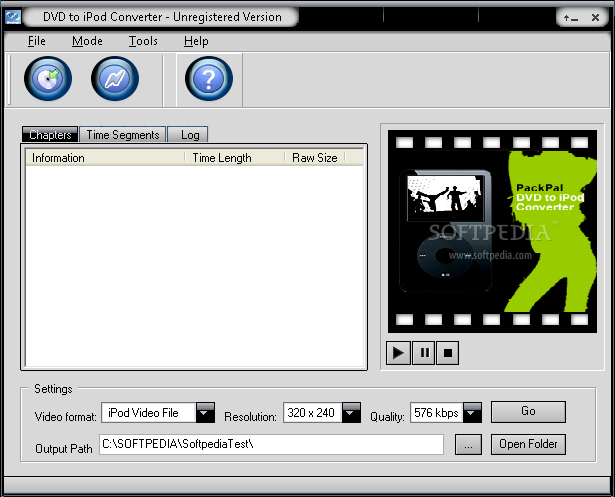The height and width of the screenshot is (497, 615).
Task: Expand the Quality dropdown arrow
Action: click(x=472, y=413)
